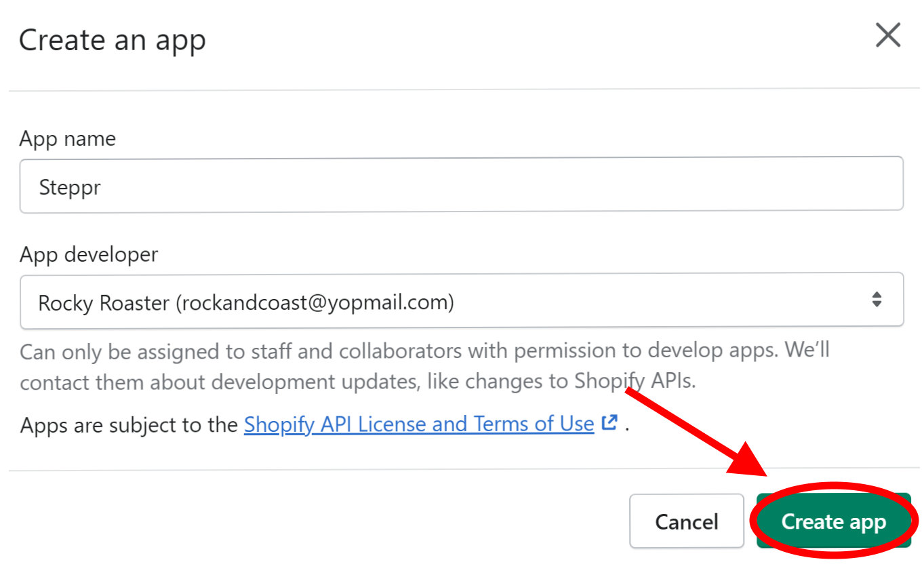Cancel the app creation
Image resolution: width=924 pixels, height=579 pixels.
tap(687, 521)
